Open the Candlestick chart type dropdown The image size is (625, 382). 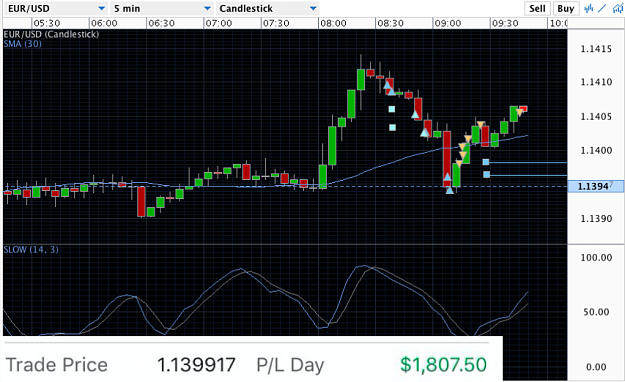click(267, 8)
